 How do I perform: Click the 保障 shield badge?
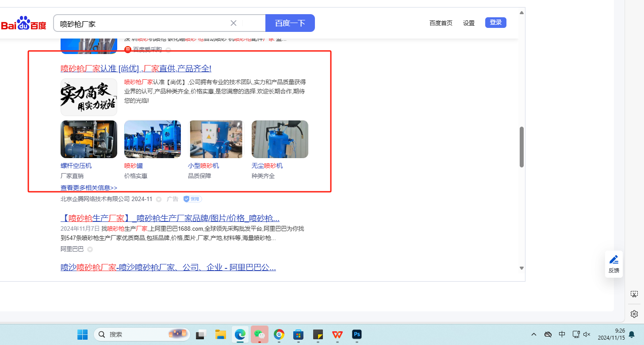click(192, 199)
